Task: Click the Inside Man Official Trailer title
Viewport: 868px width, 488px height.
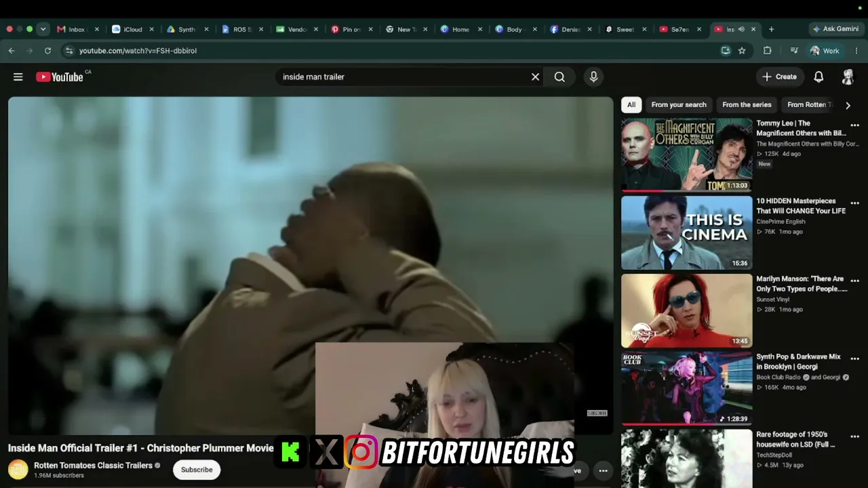Action: coord(141,449)
